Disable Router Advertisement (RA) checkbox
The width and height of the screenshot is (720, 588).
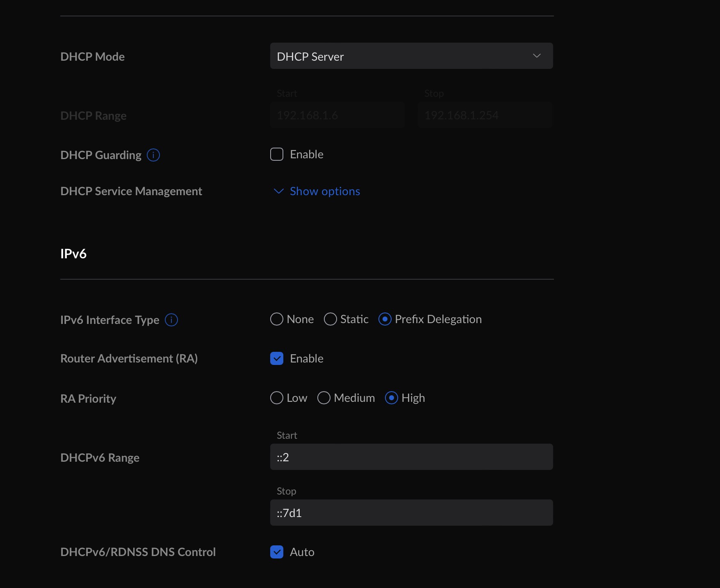(277, 359)
